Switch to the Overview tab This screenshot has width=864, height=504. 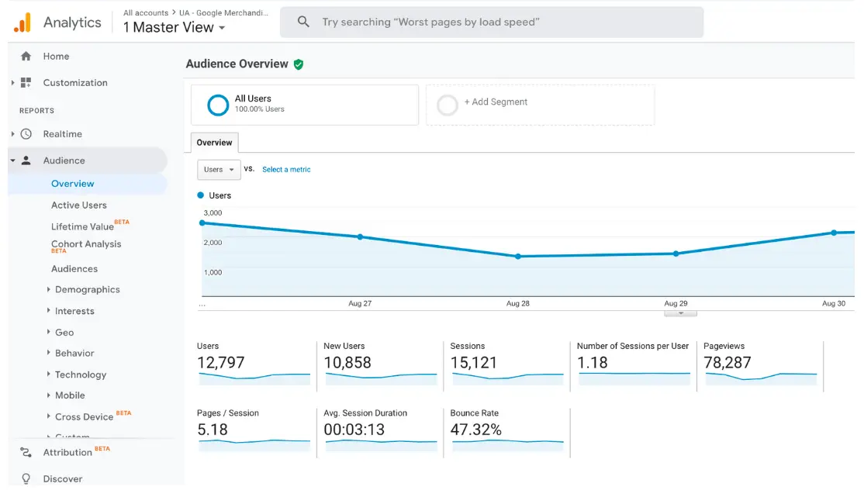pos(214,142)
